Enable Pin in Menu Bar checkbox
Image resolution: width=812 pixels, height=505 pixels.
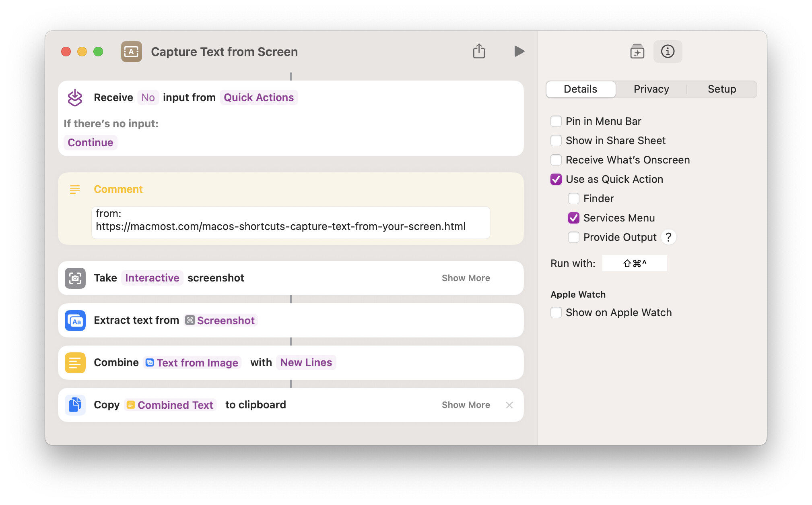point(556,121)
